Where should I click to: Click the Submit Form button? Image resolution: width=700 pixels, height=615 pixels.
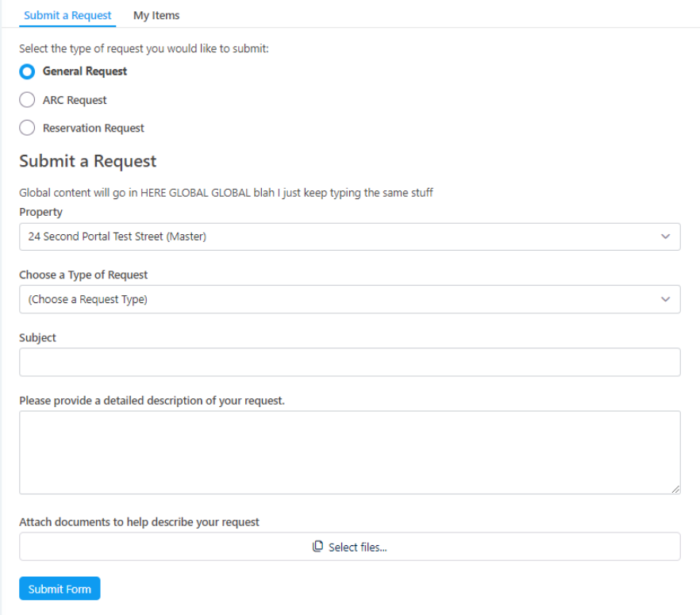(60, 589)
